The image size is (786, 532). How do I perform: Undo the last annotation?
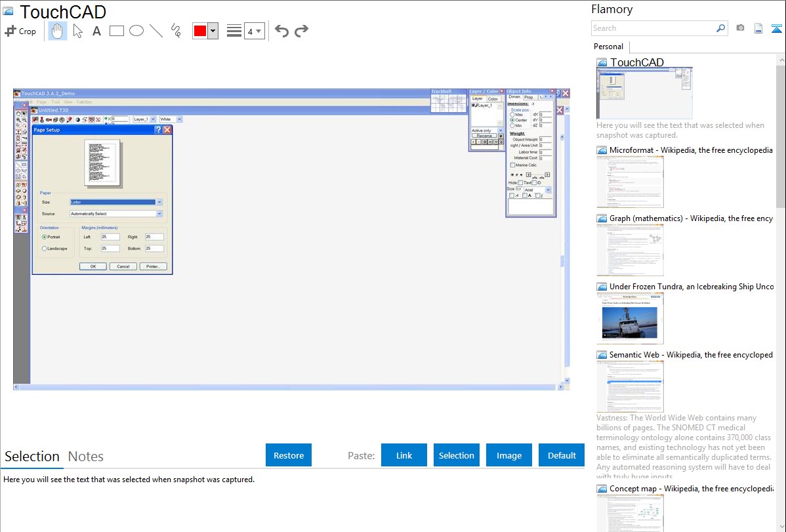click(x=281, y=31)
